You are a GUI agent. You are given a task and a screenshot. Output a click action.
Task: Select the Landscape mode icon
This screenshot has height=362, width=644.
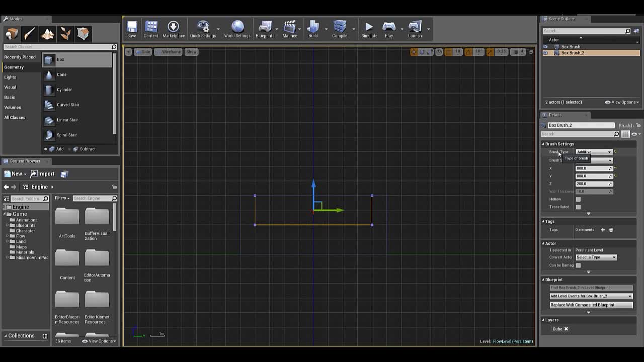tap(47, 34)
